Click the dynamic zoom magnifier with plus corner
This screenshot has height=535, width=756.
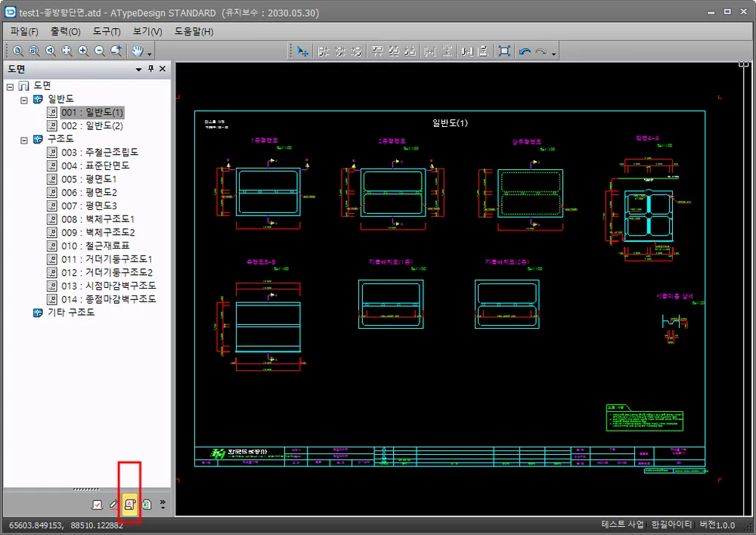(116, 51)
